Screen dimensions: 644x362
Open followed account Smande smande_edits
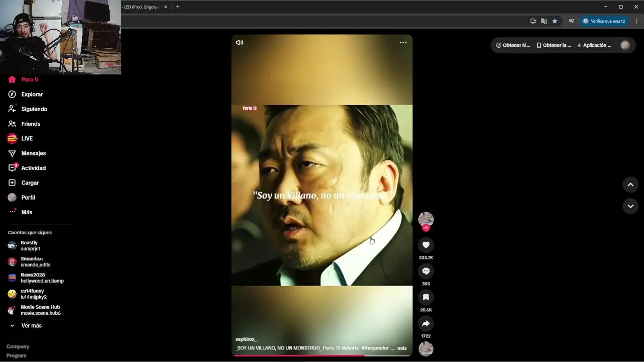click(35, 262)
